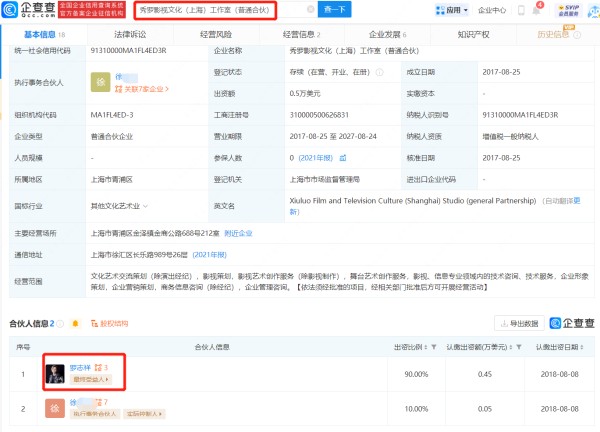Click the question icon beside 合伙人信息 2
The height and width of the screenshot is (432, 600).
click(60, 324)
